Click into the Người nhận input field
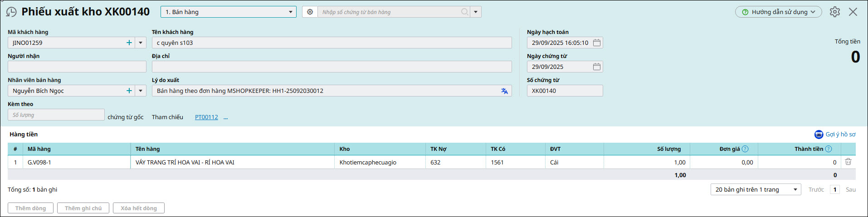Image resolution: width=868 pixels, height=217 pixels. point(77,67)
